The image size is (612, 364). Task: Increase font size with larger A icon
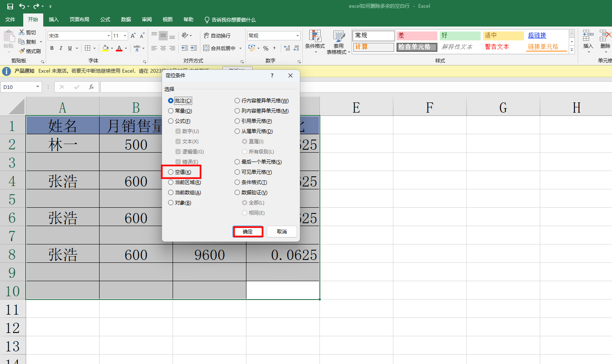[133, 36]
